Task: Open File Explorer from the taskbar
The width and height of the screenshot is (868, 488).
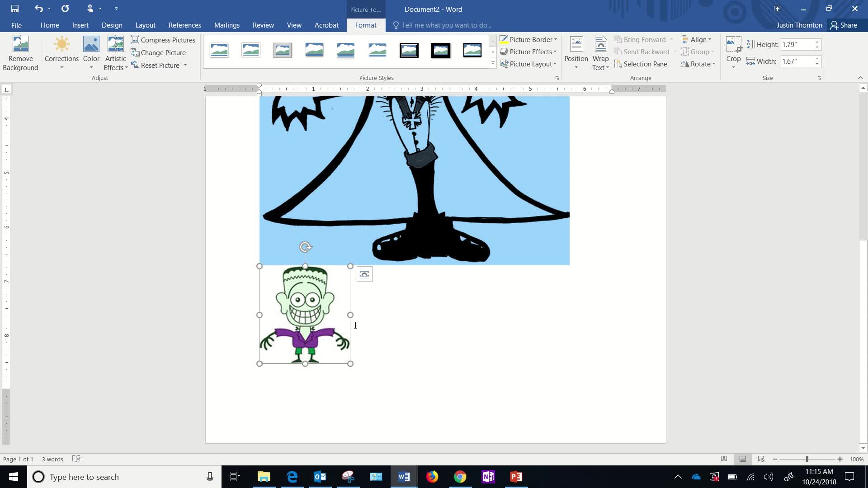Action: 264,477
